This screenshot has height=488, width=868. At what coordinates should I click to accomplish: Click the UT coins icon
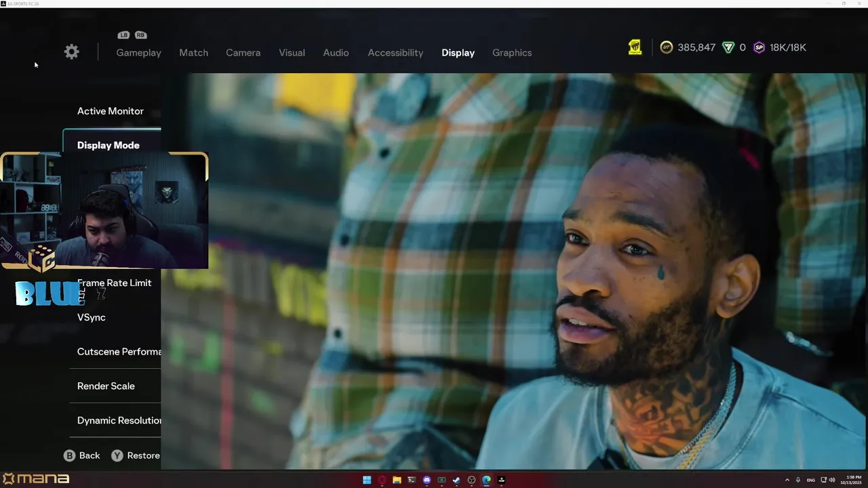[x=667, y=47]
